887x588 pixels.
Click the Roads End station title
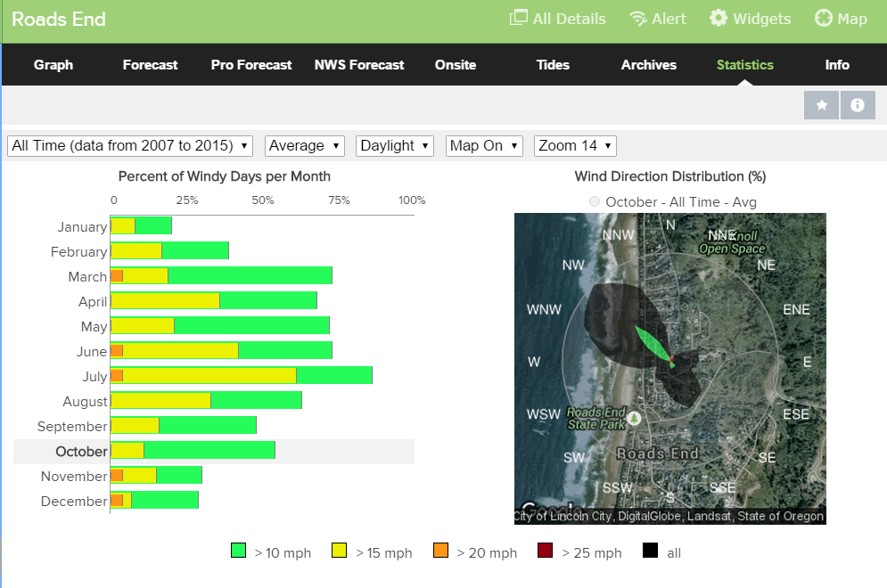pos(59,20)
